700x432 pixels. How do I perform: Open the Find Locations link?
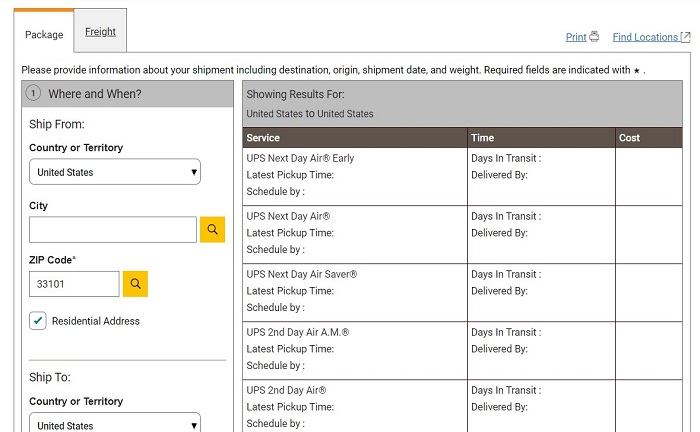(645, 37)
